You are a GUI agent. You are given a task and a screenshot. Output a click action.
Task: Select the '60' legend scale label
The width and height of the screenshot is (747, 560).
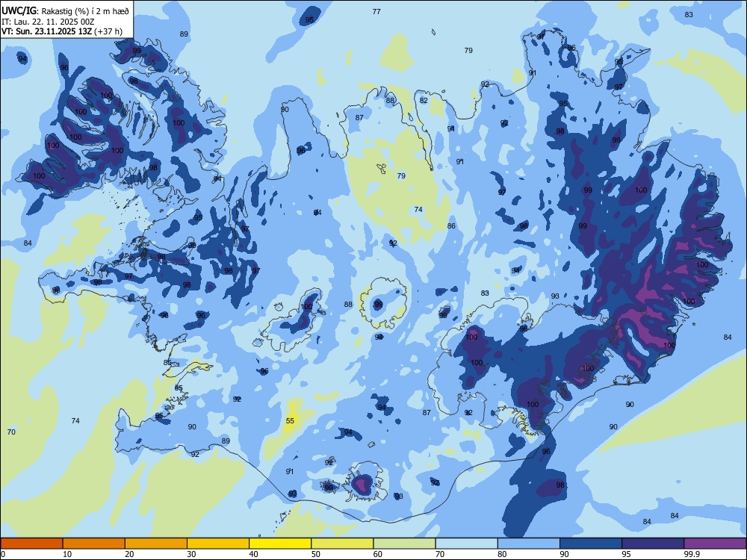pyautogui.click(x=378, y=554)
